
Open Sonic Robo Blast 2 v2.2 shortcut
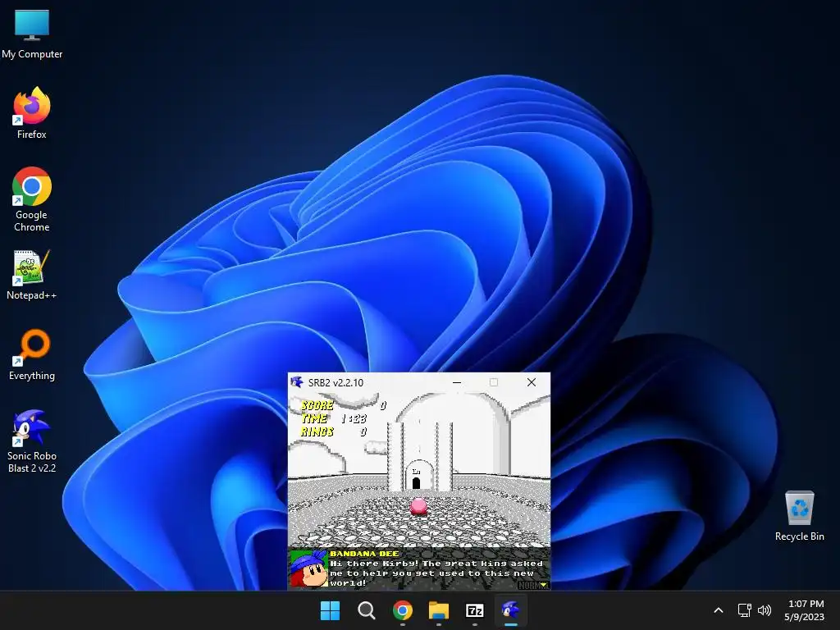[32, 441]
